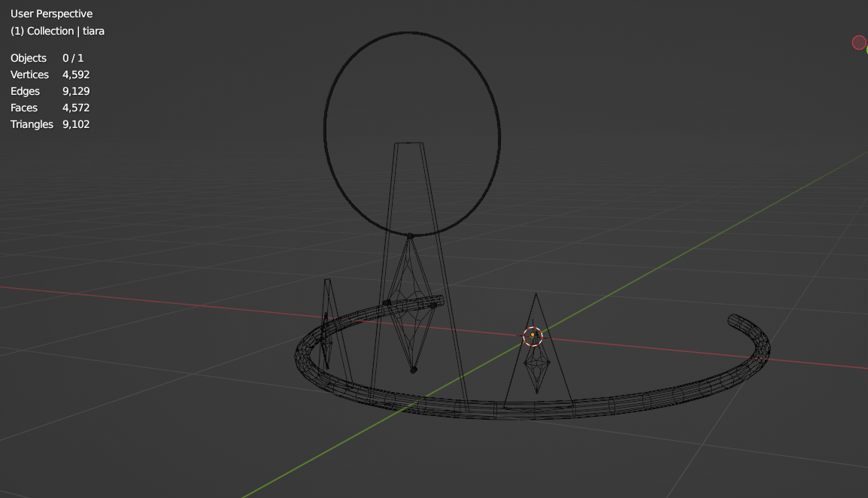Click the Edges statistic 9,129
Viewport: 868px width, 498px height.
76,91
